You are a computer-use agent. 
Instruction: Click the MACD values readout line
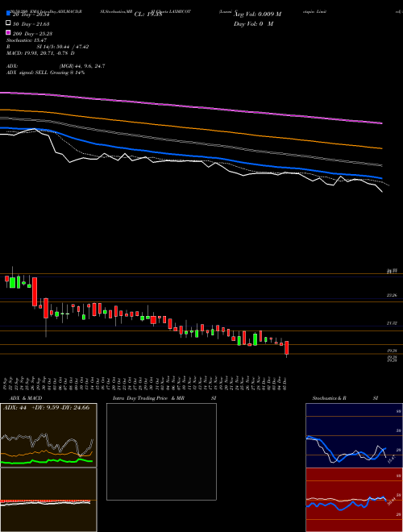click(x=41, y=53)
